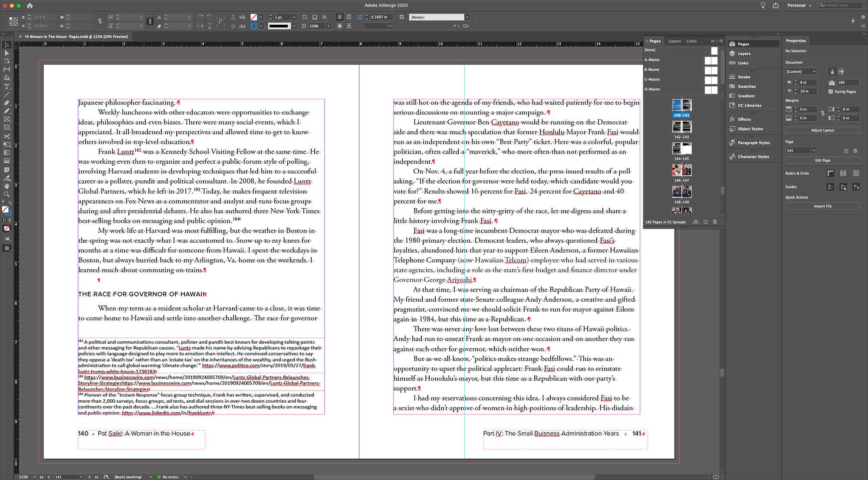Select the Eyedropper tool
Image resolution: width=868 pixels, height=480 pixels.
point(7,178)
